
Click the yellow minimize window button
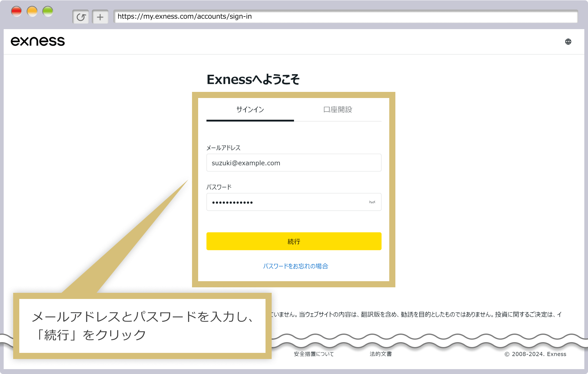pyautogui.click(x=32, y=12)
